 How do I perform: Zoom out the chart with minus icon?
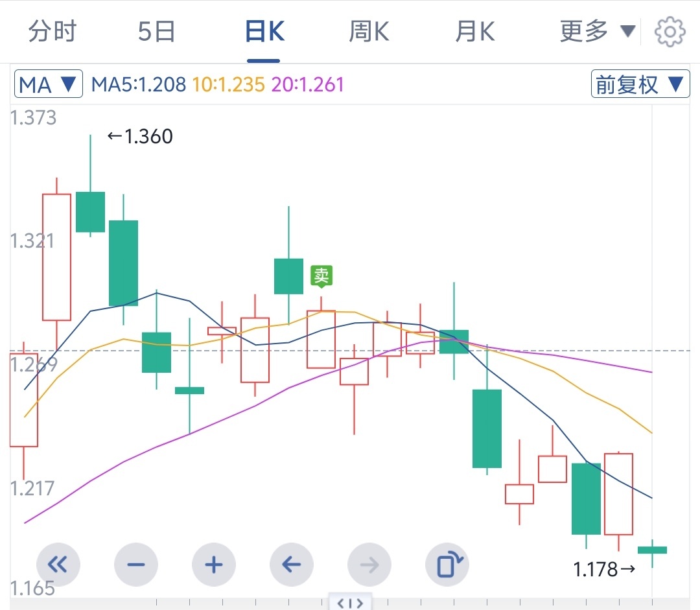[136, 564]
